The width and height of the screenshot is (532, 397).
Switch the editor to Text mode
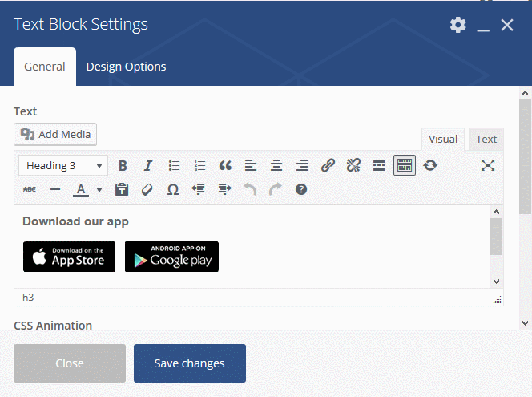486,139
